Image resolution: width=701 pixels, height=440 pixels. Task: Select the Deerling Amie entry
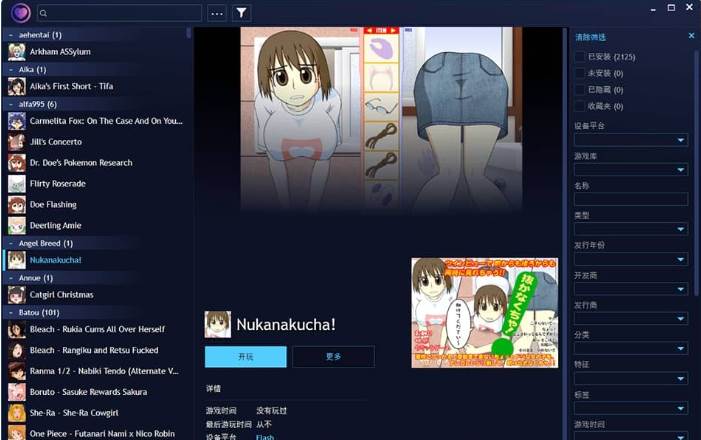pyautogui.click(x=55, y=226)
